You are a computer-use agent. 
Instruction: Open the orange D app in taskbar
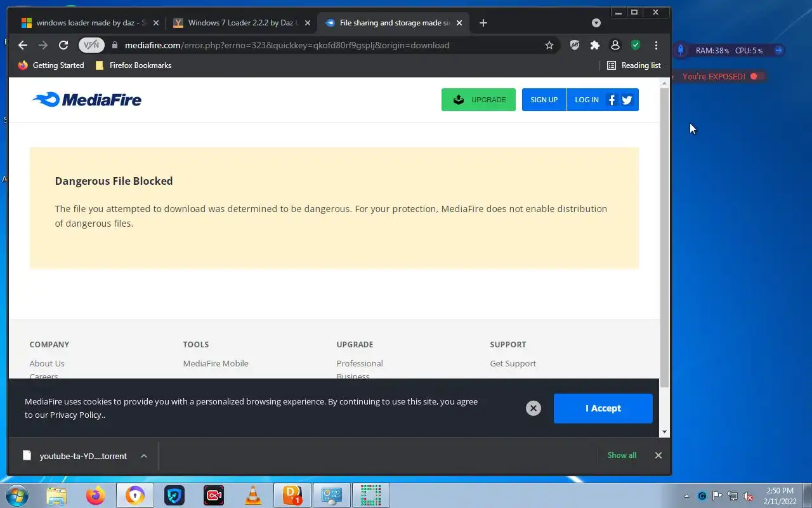click(x=292, y=495)
